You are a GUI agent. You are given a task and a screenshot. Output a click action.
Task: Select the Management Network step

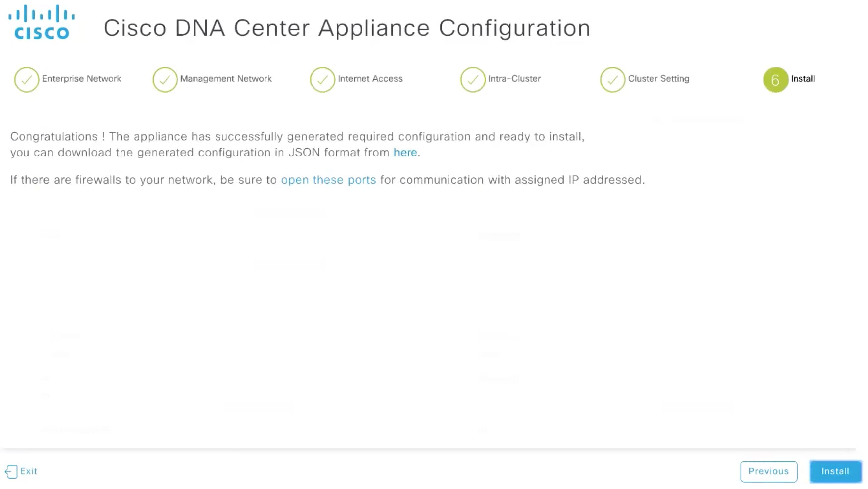pos(226,79)
